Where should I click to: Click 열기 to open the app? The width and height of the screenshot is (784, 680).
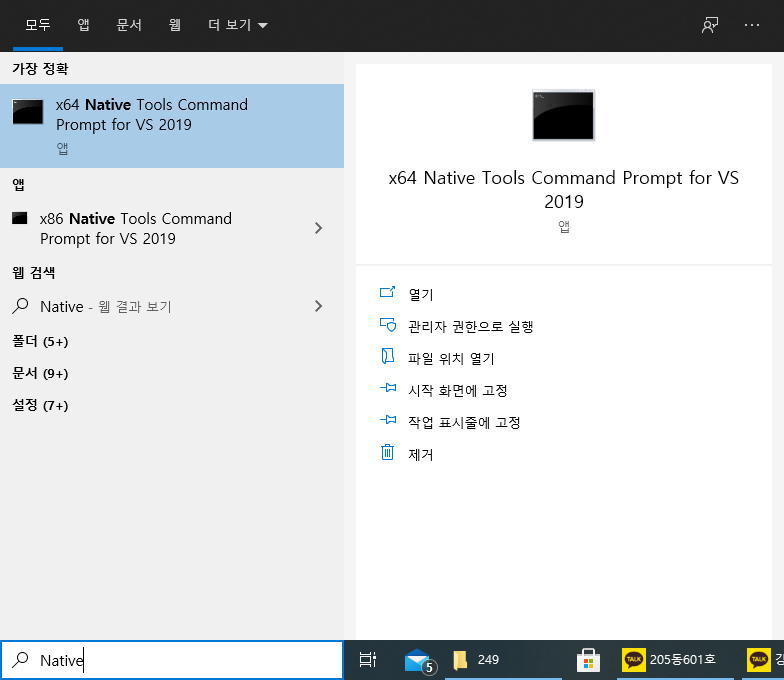pos(420,294)
